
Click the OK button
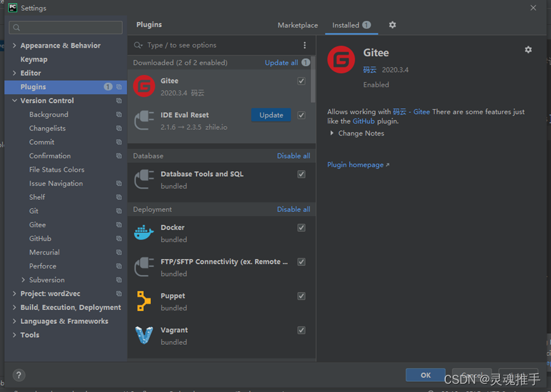click(x=426, y=375)
